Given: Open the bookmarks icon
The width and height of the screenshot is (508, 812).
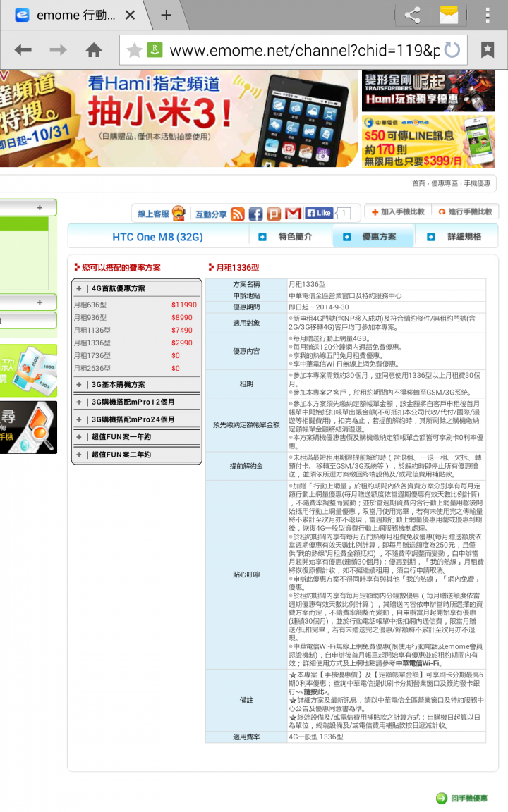Looking at the screenshot, I should tap(488, 50).
